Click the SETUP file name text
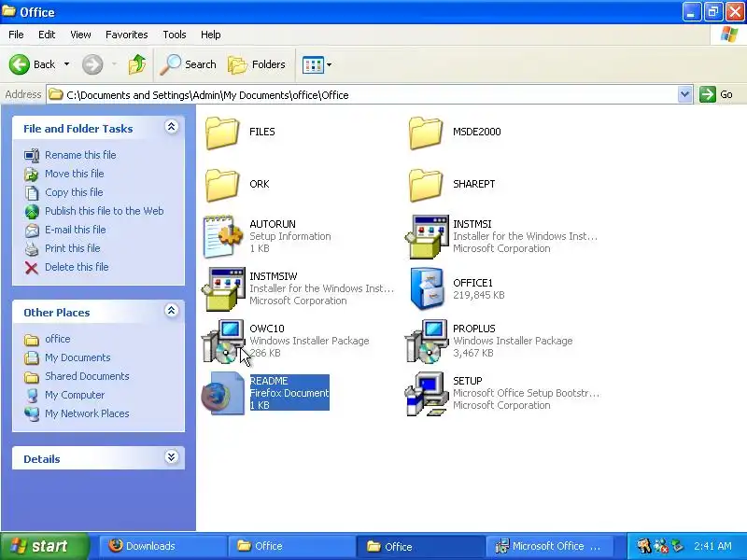Screen dimensions: 747x560 (x=468, y=381)
